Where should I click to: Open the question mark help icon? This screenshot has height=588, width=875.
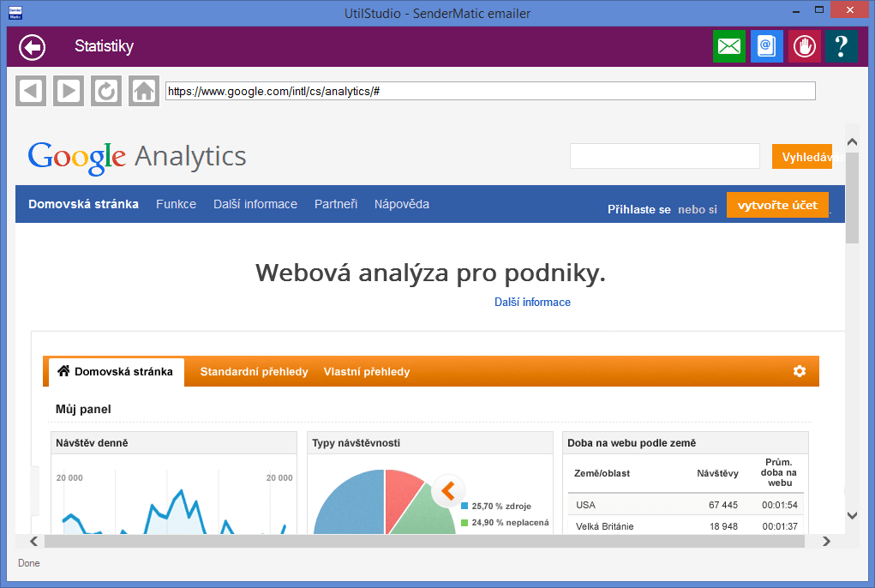842,46
